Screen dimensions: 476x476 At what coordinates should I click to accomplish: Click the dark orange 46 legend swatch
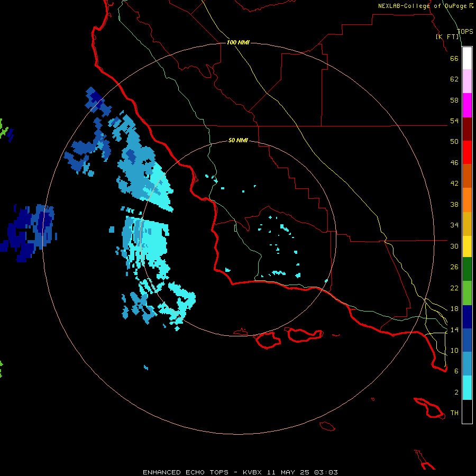[x=467, y=176]
